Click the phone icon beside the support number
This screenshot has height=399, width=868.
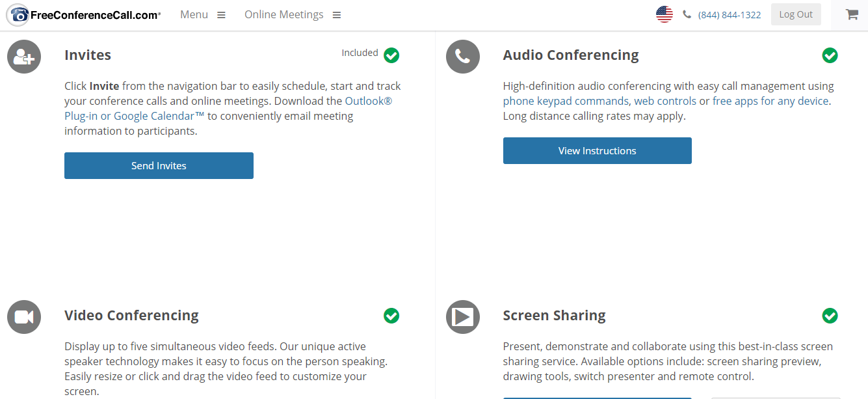(687, 15)
